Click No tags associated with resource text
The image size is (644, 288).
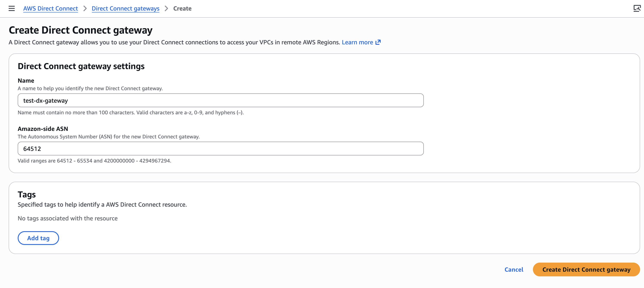68,218
